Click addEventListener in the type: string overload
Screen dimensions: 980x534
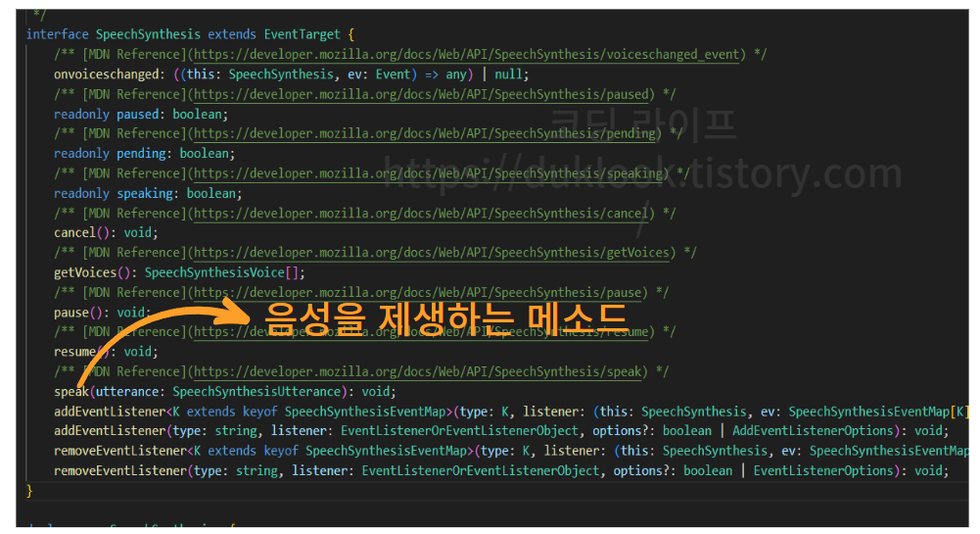(x=110, y=431)
